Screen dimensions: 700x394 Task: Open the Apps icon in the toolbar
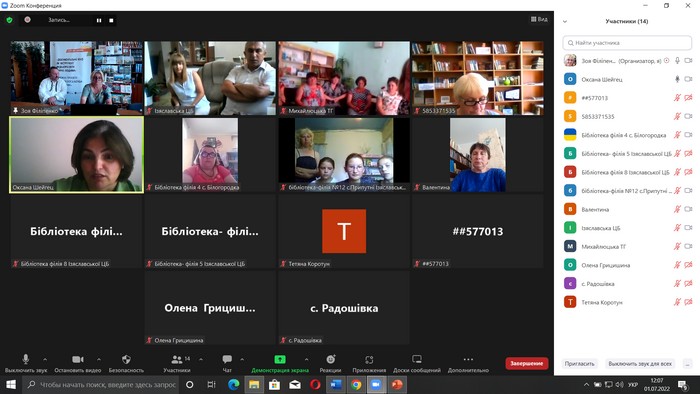(369, 360)
